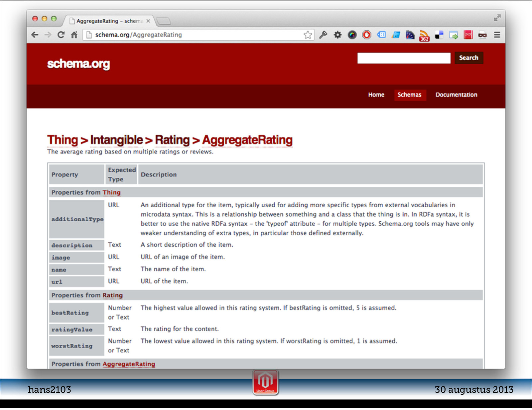Reload the schema.org page
532x410 pixels.
point(61,35)
